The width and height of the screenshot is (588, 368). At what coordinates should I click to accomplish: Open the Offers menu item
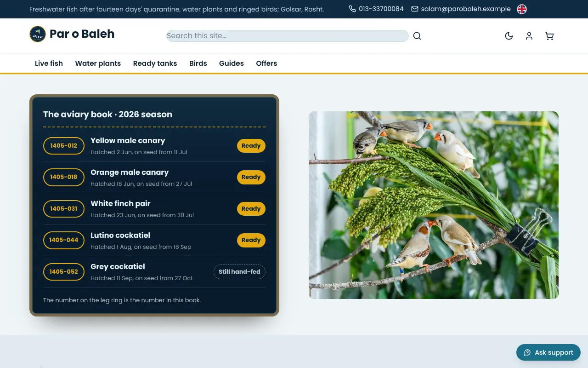(266, 63)
